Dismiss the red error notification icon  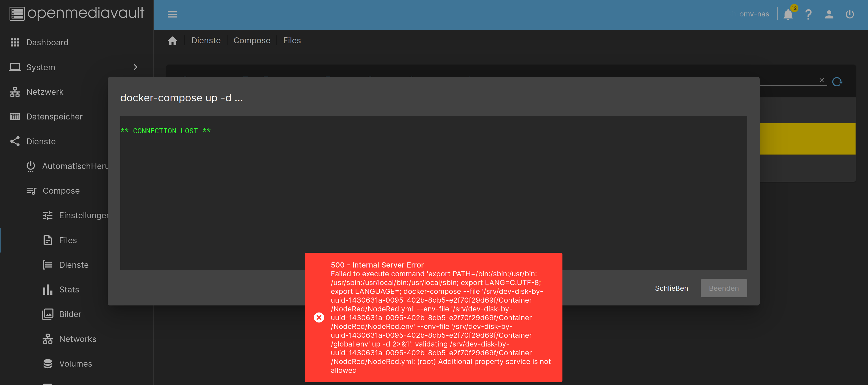point(319,317)
